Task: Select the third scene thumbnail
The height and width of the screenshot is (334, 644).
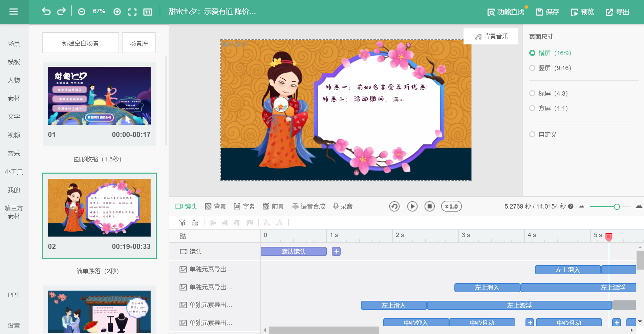Action: [99, 312]
